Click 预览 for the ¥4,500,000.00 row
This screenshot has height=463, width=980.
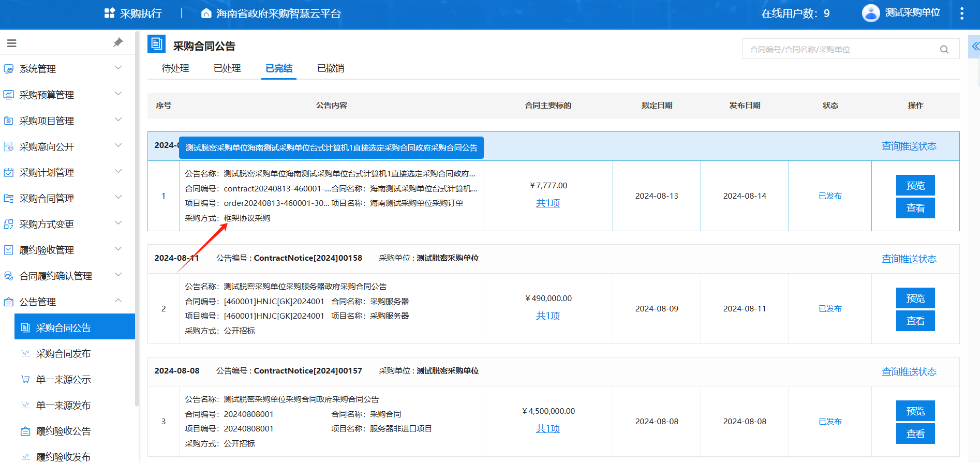[x=915, y=411]
